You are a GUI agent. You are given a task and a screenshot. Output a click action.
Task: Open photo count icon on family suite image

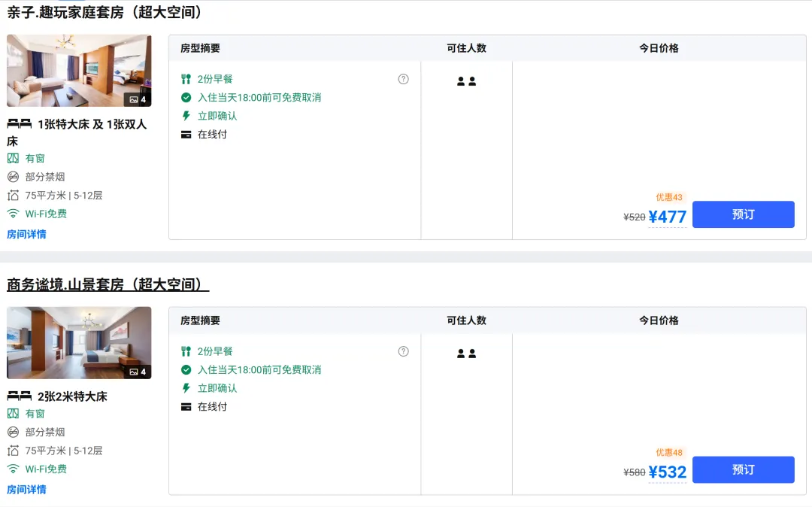(x=138, y=99)
